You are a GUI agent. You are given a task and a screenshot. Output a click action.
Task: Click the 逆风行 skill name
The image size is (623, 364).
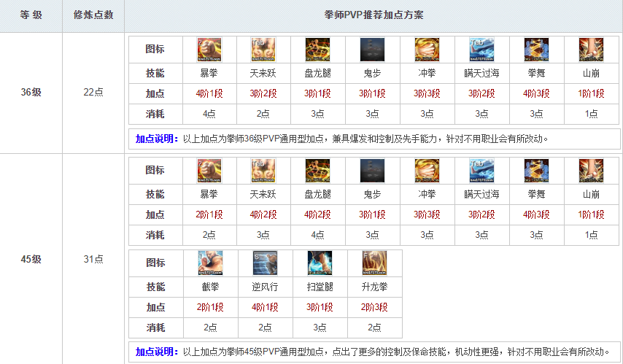click(x=265, y=287)
